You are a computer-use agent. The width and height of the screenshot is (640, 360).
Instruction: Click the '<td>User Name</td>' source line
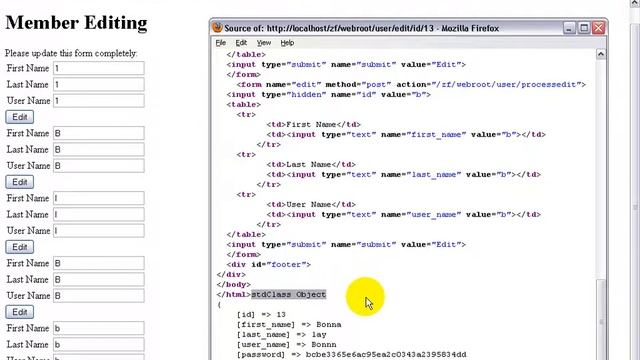[x=311, y=204]
